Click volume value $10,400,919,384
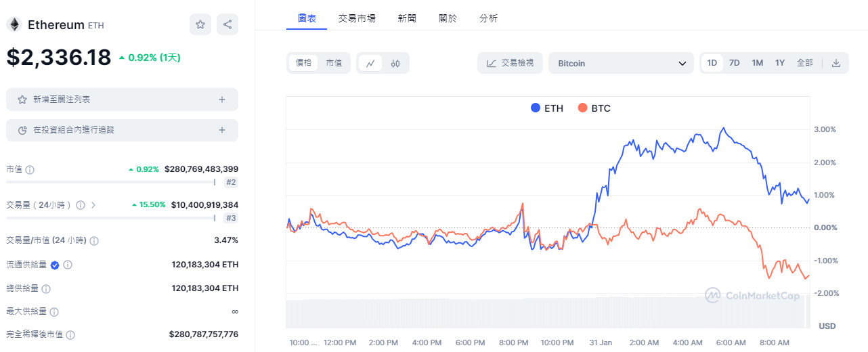 click(204, 204)
